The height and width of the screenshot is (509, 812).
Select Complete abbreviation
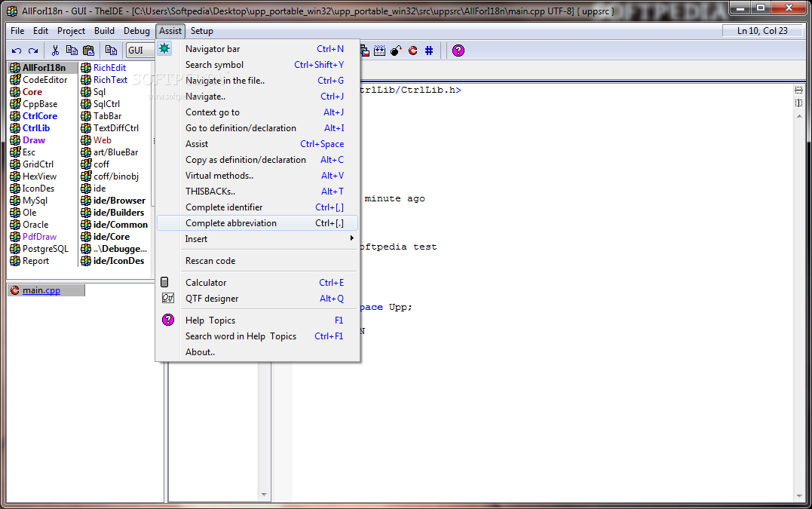tap(257, 223)
